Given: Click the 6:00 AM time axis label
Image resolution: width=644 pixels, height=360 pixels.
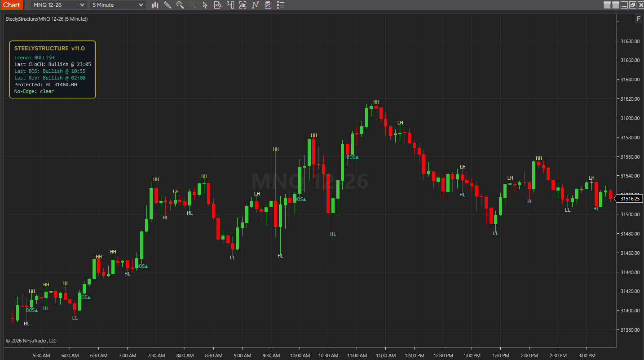Looking at the screenshot, I should [69, 356].
